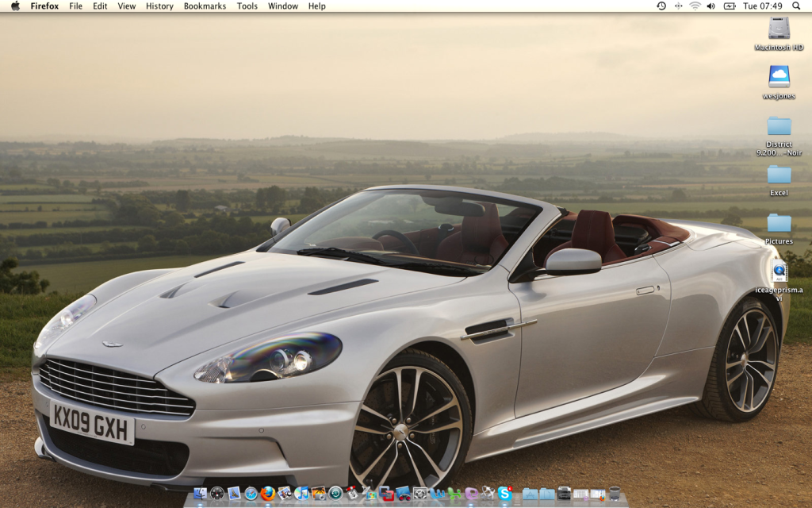Viewport: 812px width, 508px height.
Task: Open the Wi-Fi status menu
Action: (695, 6)
